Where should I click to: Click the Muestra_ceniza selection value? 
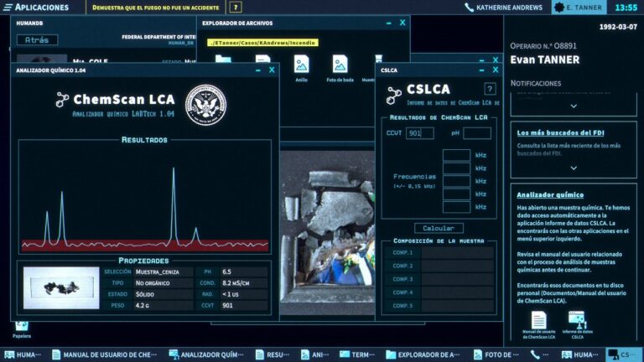(164, 271)
